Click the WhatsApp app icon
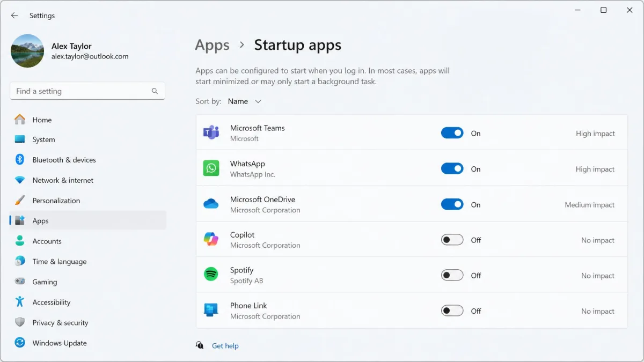The width and height of the screenshot is (644, 362). click(x=211, y=168)
